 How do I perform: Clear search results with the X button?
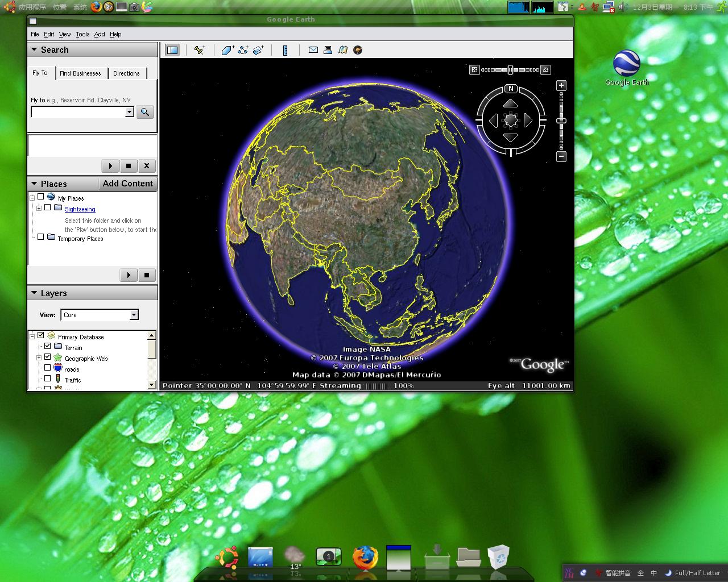coord(147,166)
